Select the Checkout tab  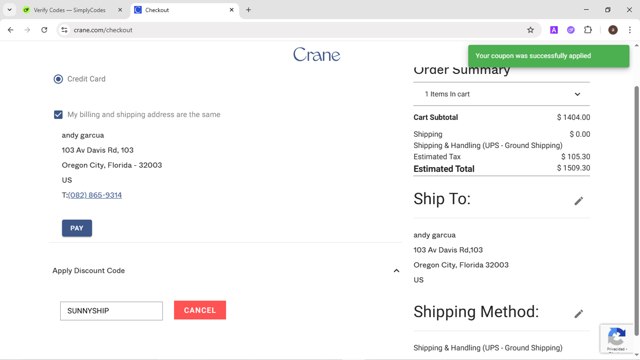(x=184, y=10)
